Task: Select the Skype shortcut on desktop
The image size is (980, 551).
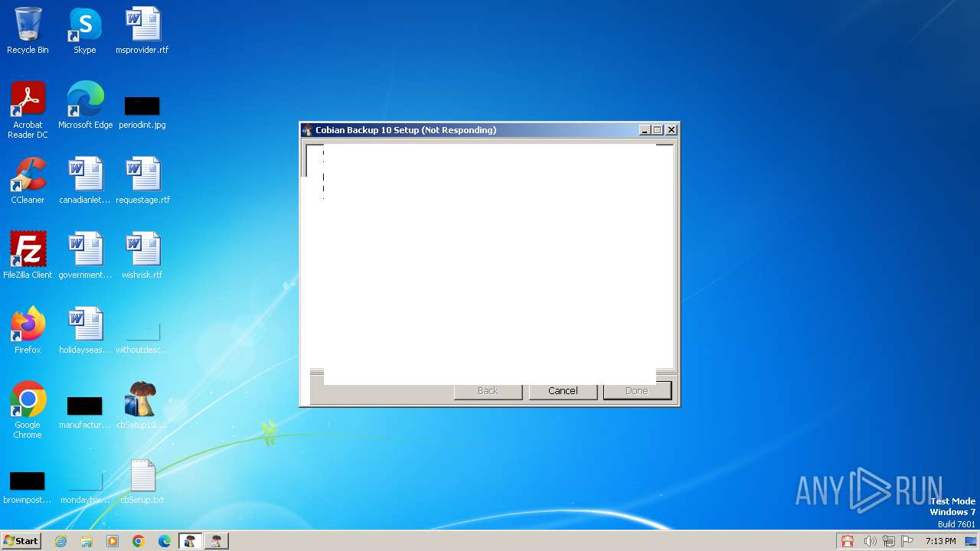Action: [85, 31]
